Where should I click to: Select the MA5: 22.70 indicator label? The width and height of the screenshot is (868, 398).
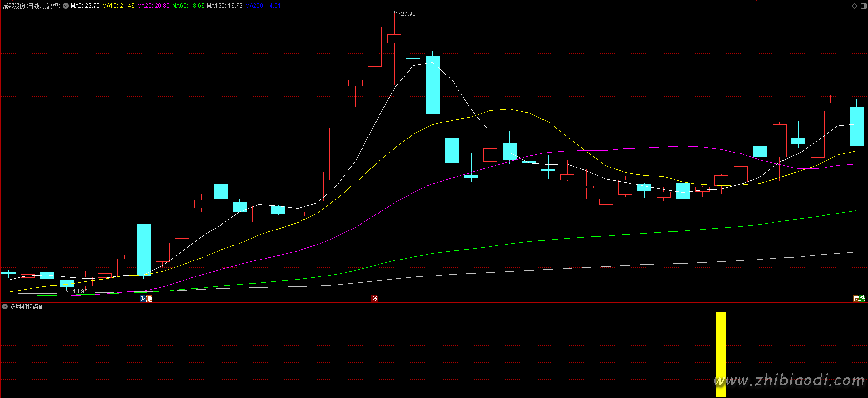pyautogui.click(x=85, y=6)
